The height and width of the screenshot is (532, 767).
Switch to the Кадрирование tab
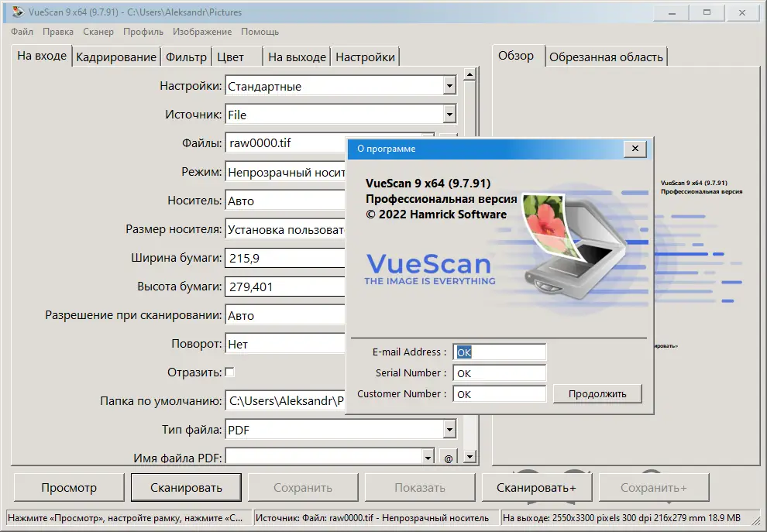click(116, 57)
